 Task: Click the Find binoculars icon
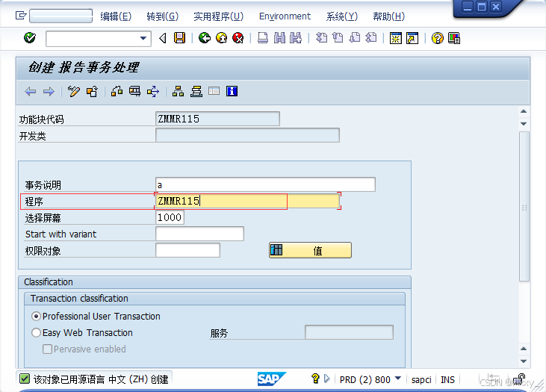(279, 37)
